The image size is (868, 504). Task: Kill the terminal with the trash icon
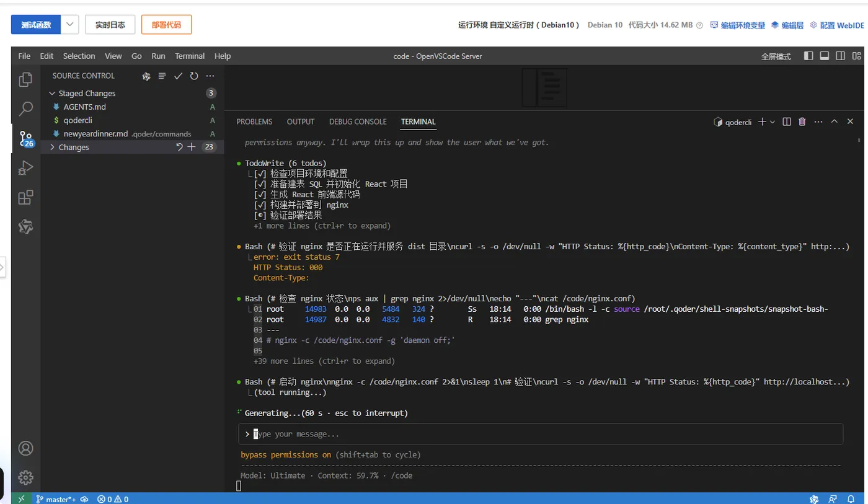click(x=802, y=122)
